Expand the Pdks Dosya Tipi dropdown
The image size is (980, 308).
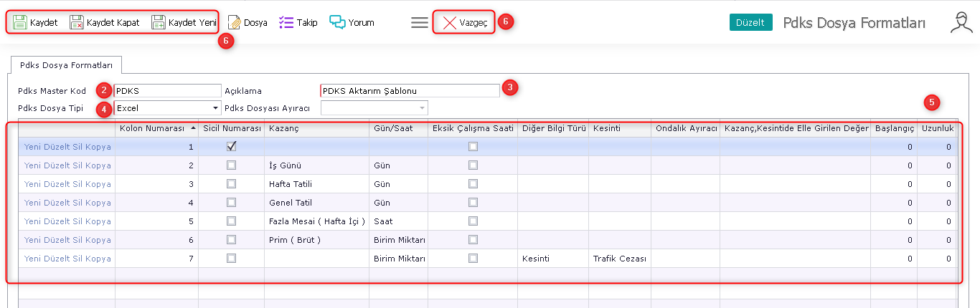pyautogui.click(x=215, y=109)
